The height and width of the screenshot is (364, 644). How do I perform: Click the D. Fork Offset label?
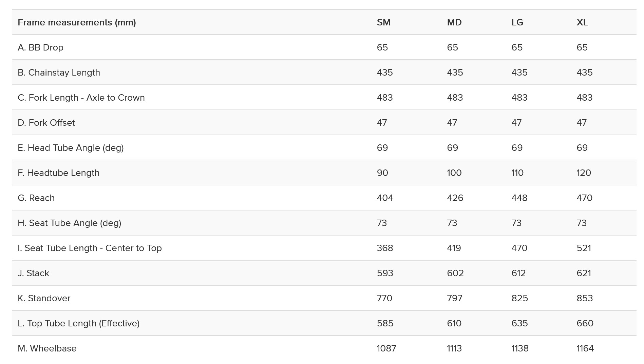(46, 123)
